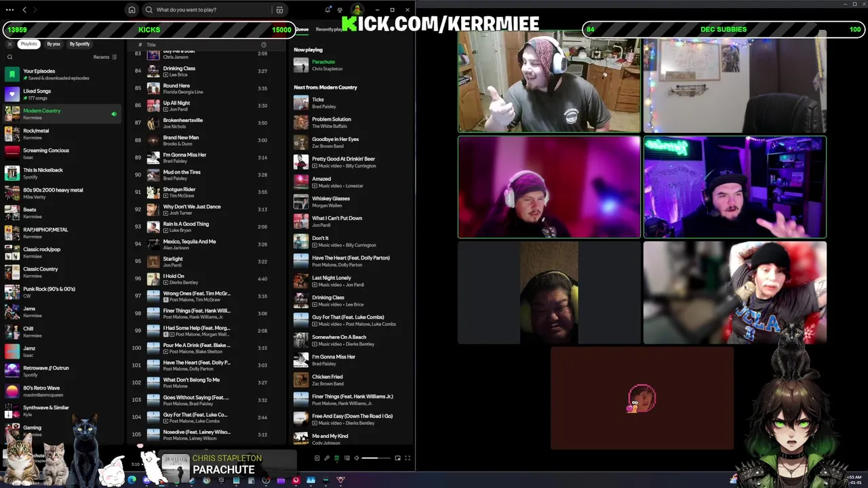Viewport: 868px width, 488px height.
Task: Click Parachute in Now playing
Action: (x=323, y=62)
